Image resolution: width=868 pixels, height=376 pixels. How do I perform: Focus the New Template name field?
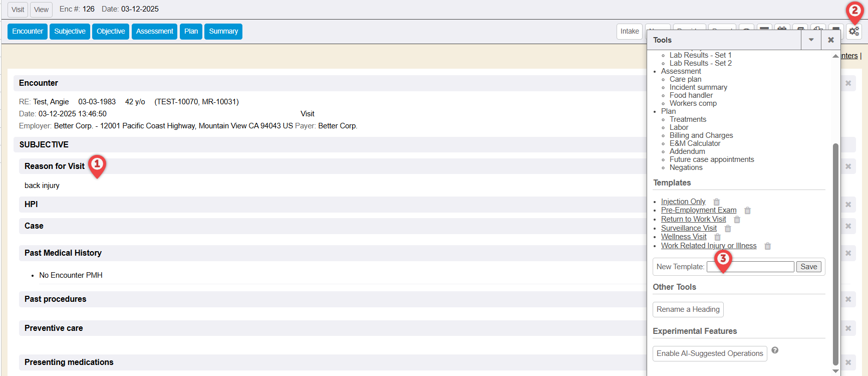pyautogui.click(x=750, y=267)
